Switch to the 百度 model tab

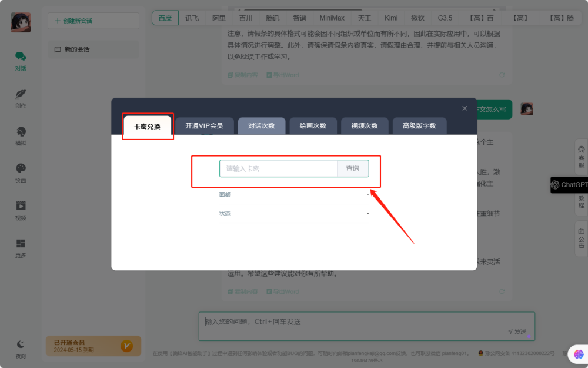point(165,18)
